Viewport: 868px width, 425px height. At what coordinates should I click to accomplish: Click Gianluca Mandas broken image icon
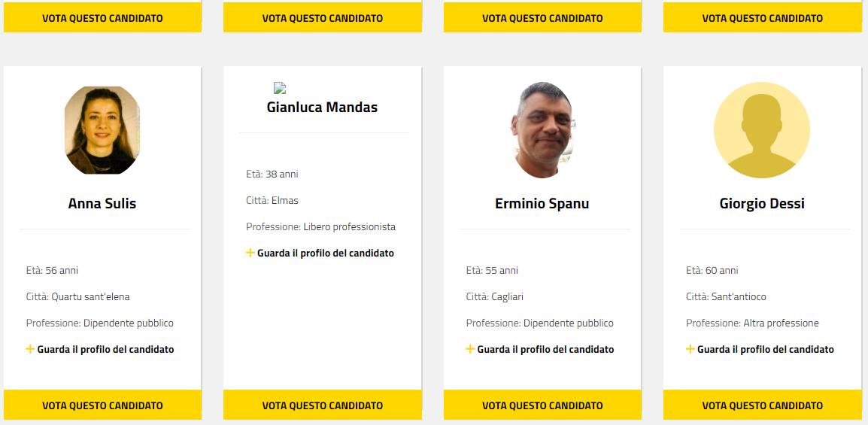click(279, 88)
